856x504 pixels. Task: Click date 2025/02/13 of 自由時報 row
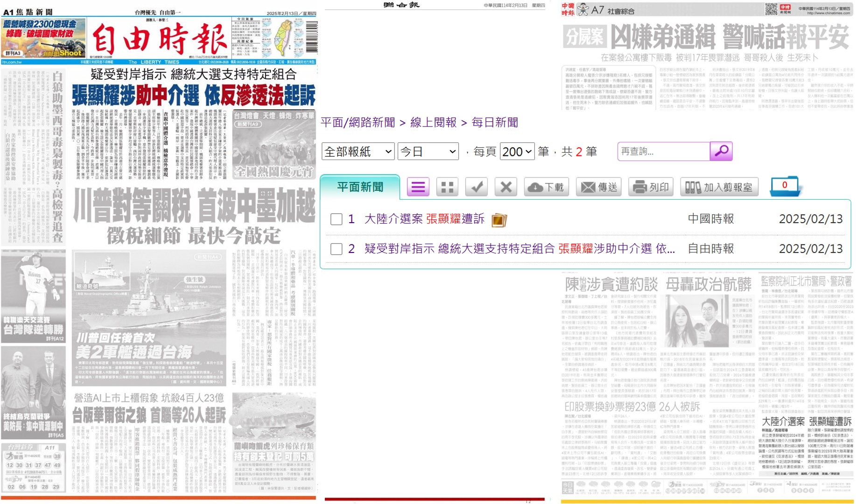811,249
